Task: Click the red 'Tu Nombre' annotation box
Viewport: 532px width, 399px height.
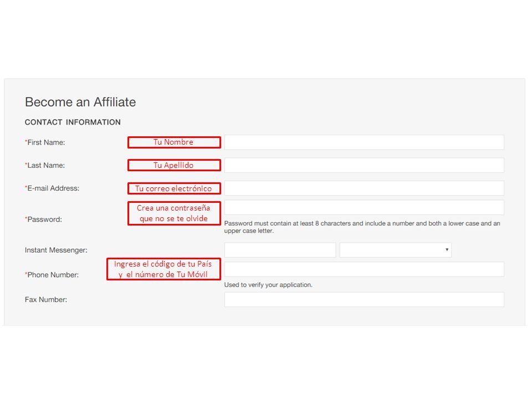Action: coord(174,142)
